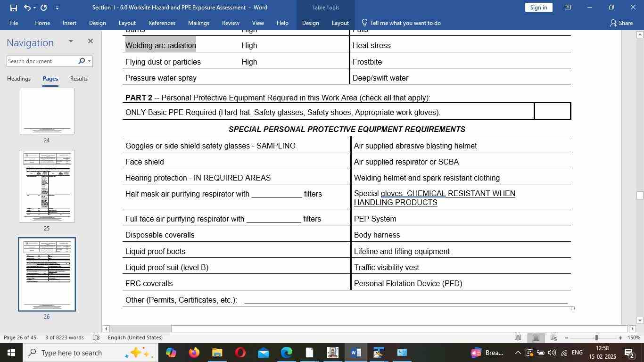This screenshot has height=362, width=644.
Task: Open the first Design tab
Action: (x=97, y=23)
